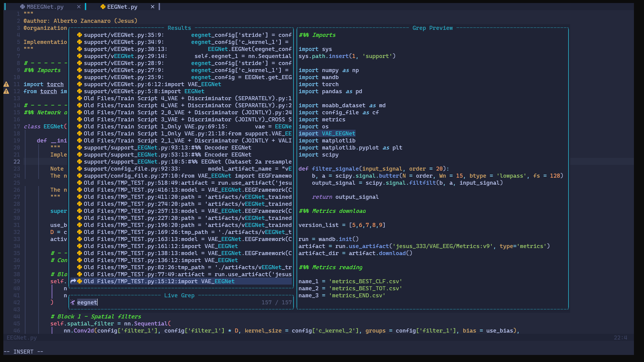Select result TMP_TEST.py:169:26 tmp_path
Screen dimensions: 644x362
click(x=181, y=232)
